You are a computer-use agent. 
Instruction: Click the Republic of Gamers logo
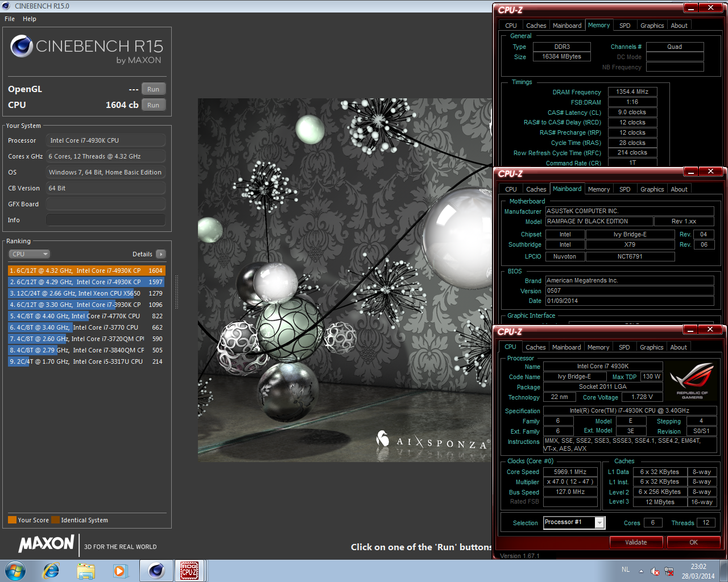[692, 381]
